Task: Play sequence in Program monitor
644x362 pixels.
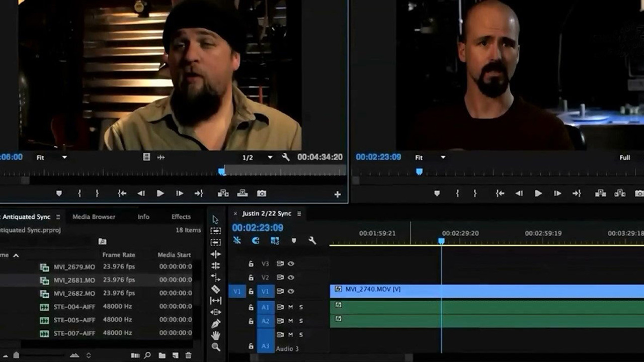Action: coord(538,193)
